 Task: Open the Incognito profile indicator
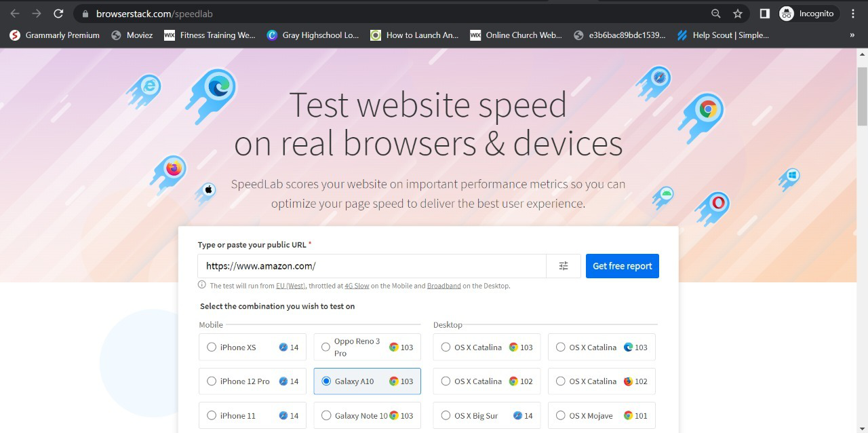pyautogui.click(x=808, y=14)
